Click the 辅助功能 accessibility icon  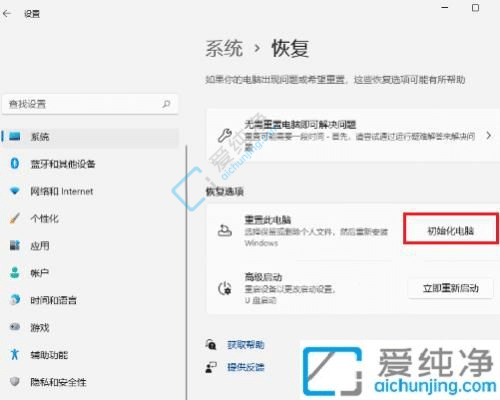click(15, 354)
